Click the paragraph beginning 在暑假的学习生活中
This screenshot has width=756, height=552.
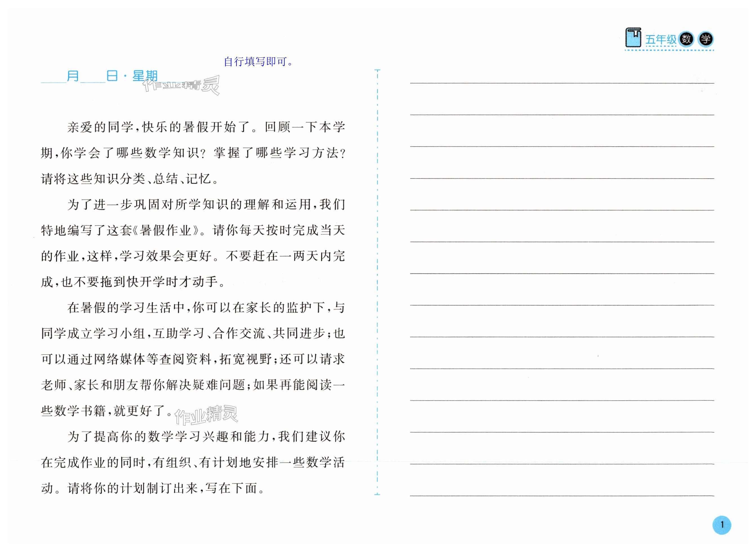click(193, 359)
